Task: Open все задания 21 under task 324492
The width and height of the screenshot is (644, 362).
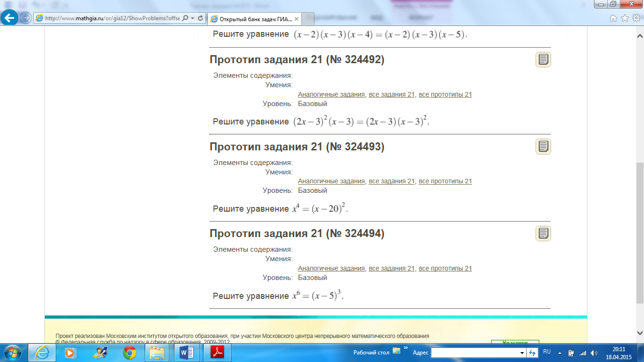Action: [391, 94]
